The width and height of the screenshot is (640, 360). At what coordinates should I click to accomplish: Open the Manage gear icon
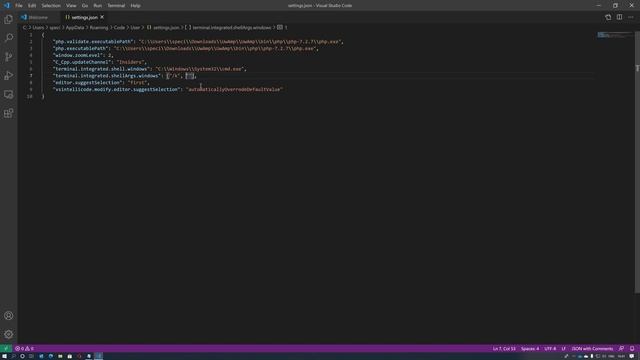[9, 334]
